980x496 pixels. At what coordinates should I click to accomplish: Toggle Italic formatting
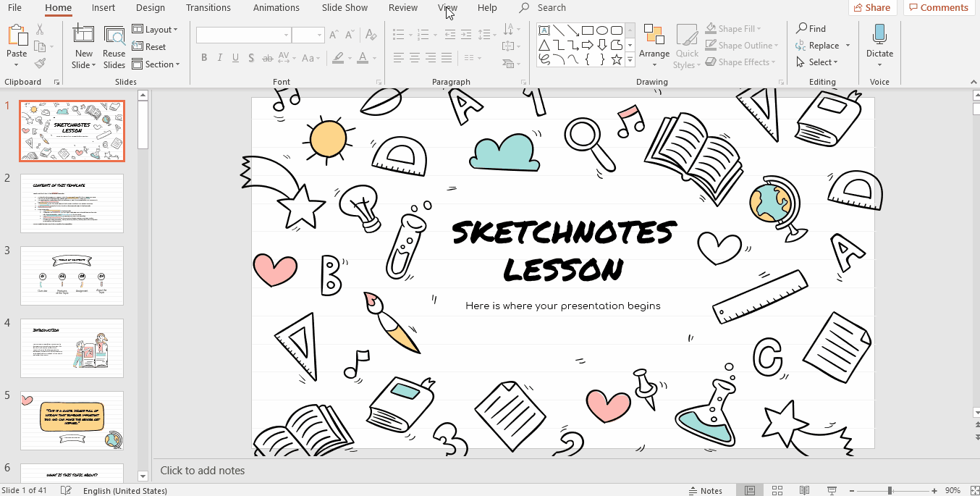[x=219, y=57]
